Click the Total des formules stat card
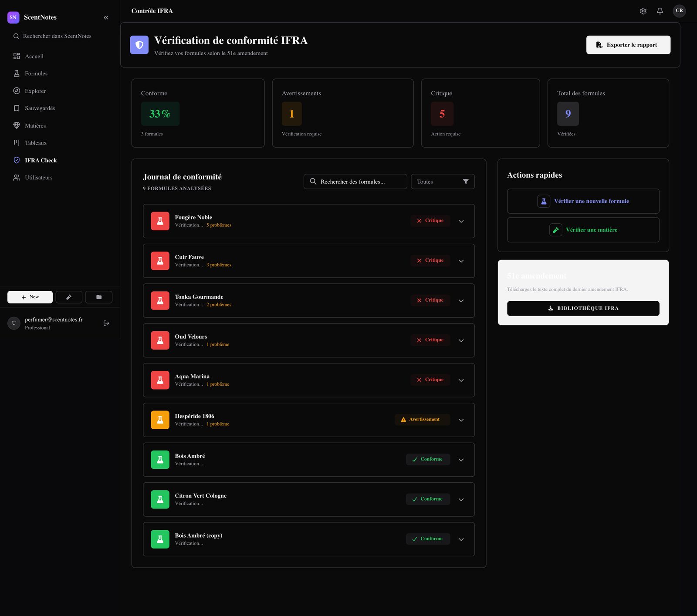 (608, 113)
